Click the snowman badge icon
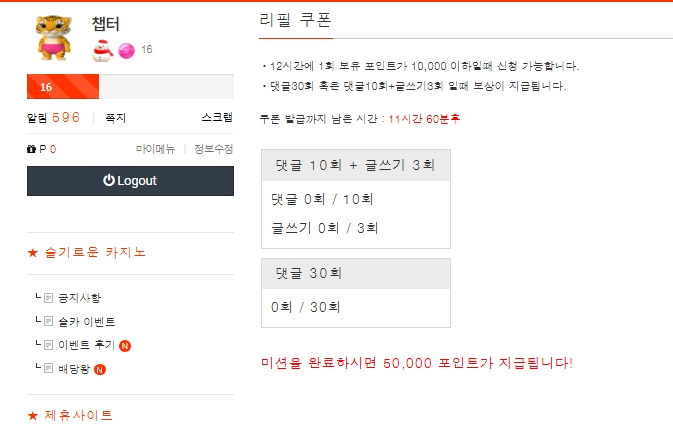This screenshot has height=435, width=673. (101, 50)
